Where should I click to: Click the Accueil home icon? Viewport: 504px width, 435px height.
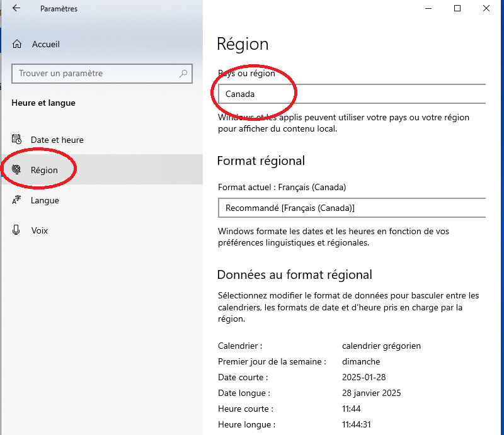coord(17,44)
